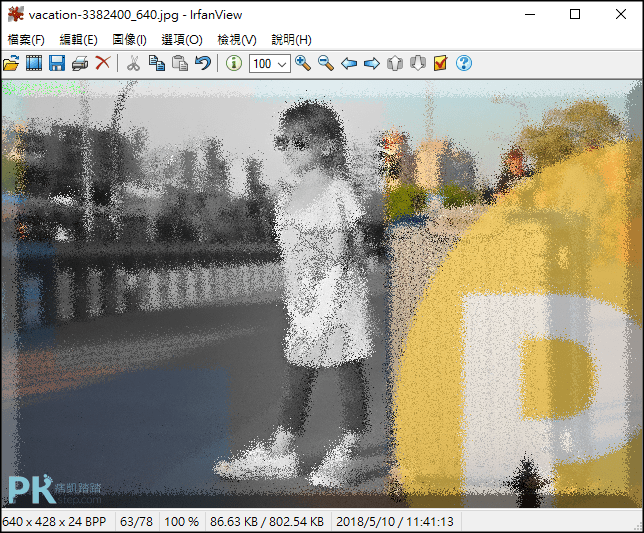This screenshot has width=644, height=533.
Task: Open the 檢視(V) menu
Action: 237,40
